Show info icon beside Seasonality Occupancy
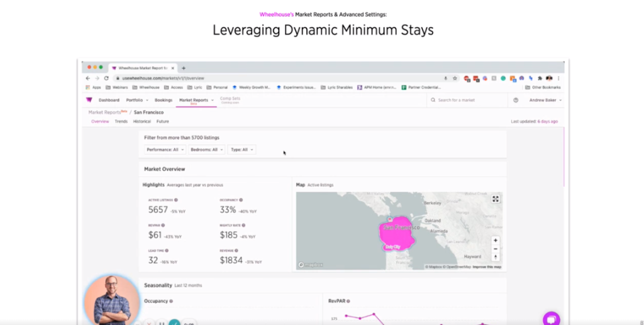The image size is (644, 325). pyautogui.click(x=171, y=301)
